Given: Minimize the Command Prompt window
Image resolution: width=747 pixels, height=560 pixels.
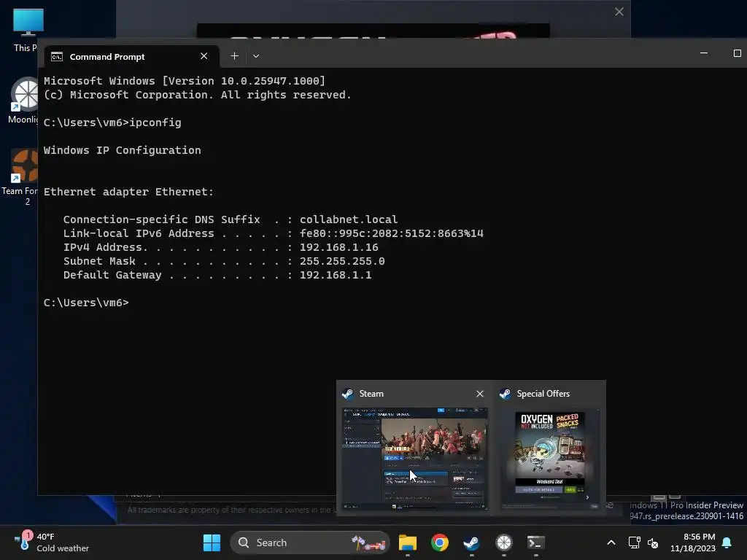Looking at the screenshot, I should 704,53.
